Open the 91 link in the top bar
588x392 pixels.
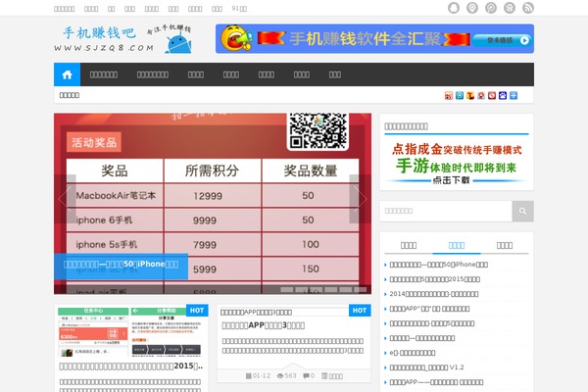239,9
